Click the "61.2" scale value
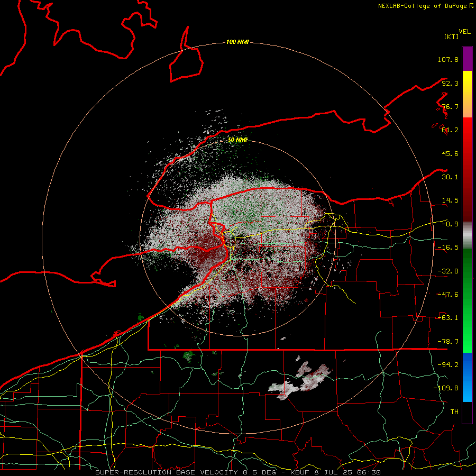The width and height of the screenshot is (476, 476). [450, 130]
